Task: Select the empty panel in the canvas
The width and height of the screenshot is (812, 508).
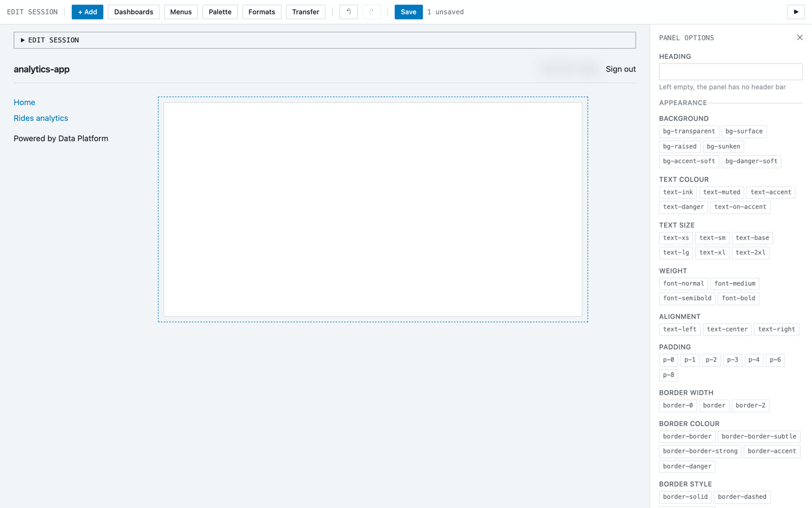Action: (x=373, y=210)
